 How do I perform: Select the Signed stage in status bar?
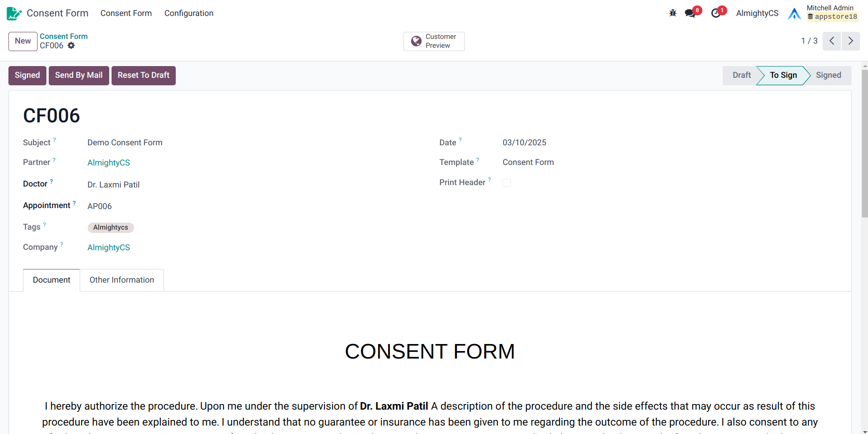click(828, 75)
